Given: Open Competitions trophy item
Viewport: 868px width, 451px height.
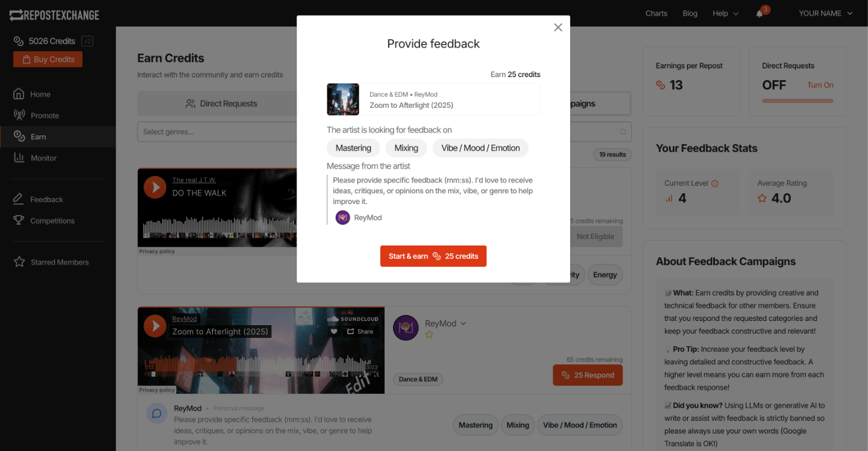Looking at the screenshot, I should [x=52, y=221].
